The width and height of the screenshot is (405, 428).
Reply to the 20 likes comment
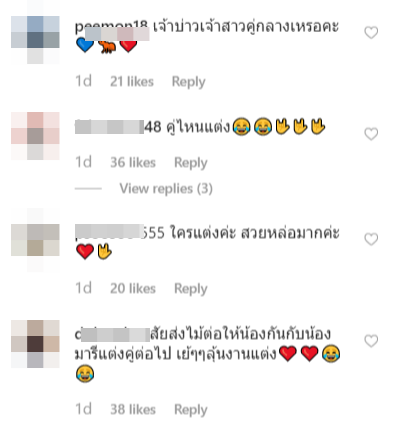click(191, 289)
